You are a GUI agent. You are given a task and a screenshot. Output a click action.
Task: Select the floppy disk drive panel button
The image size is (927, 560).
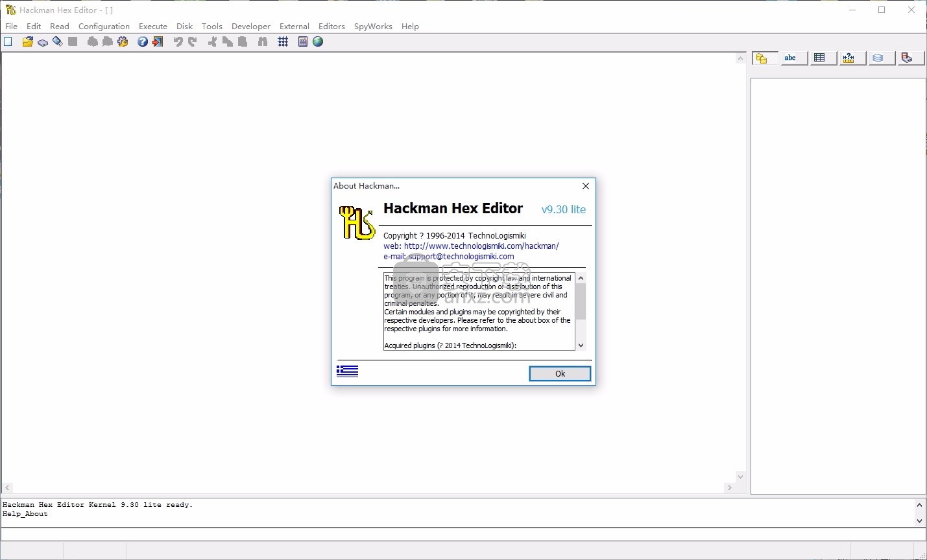click(911, 58)
